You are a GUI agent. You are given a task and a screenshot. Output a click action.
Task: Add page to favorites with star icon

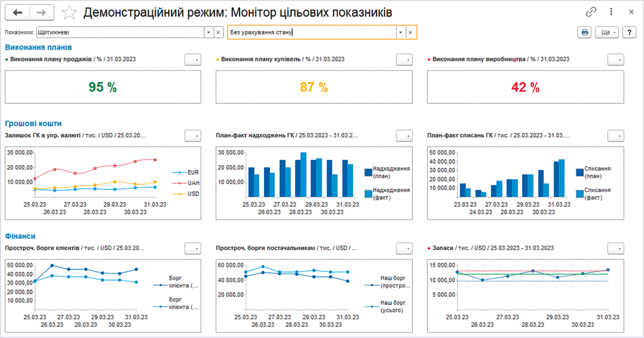click(x=69, y=12)
